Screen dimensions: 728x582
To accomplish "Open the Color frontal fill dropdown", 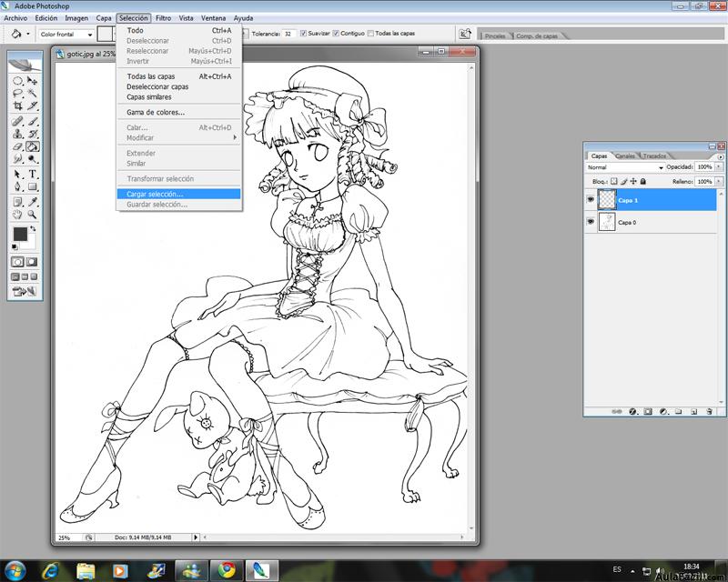I will (66, 35).
